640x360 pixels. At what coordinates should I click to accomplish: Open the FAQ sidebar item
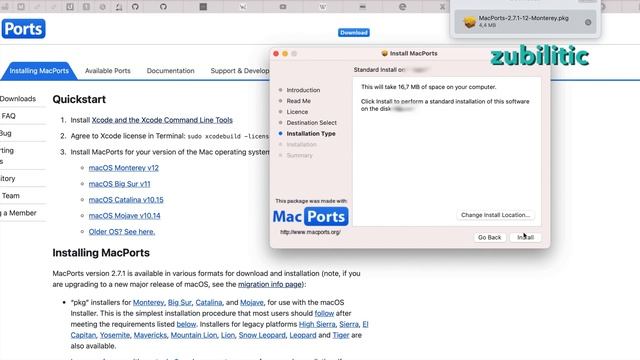tap(8, 116)
